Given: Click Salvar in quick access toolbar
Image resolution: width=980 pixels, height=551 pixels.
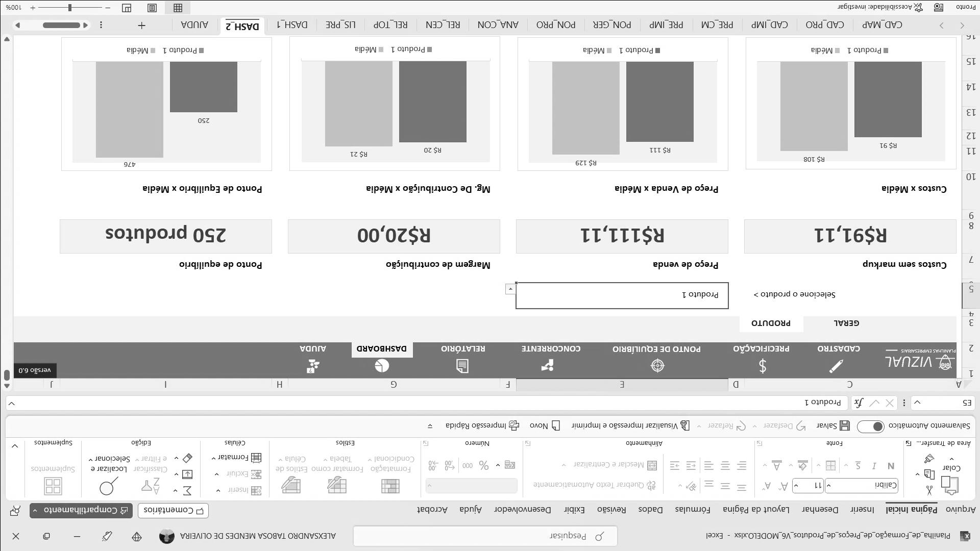Looking at the screenshot, I should 833,425.
